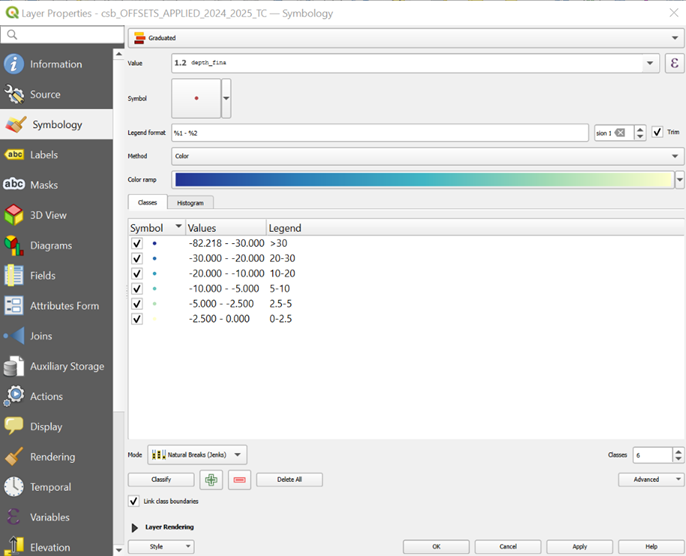The height and width of the screenshot is (556, 686).
Task: Uncheck the Trim checkbox
Action: pyautogui.click(x=657, y=132)
